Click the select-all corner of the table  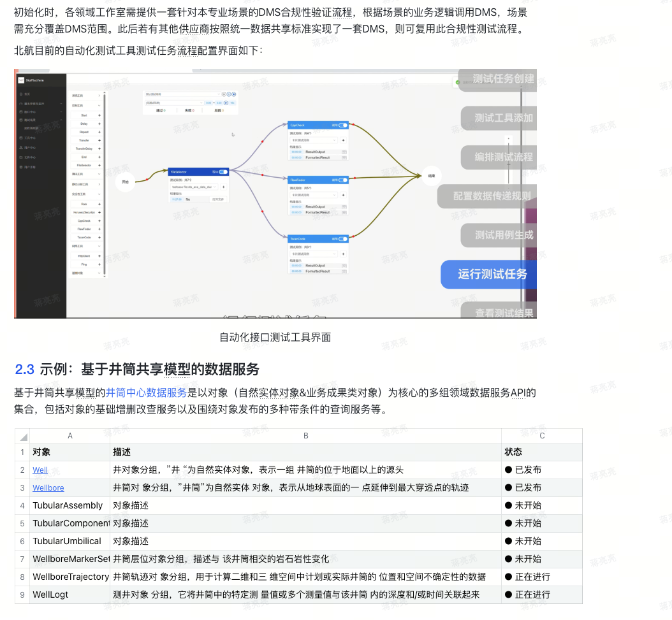click(23, 436)
